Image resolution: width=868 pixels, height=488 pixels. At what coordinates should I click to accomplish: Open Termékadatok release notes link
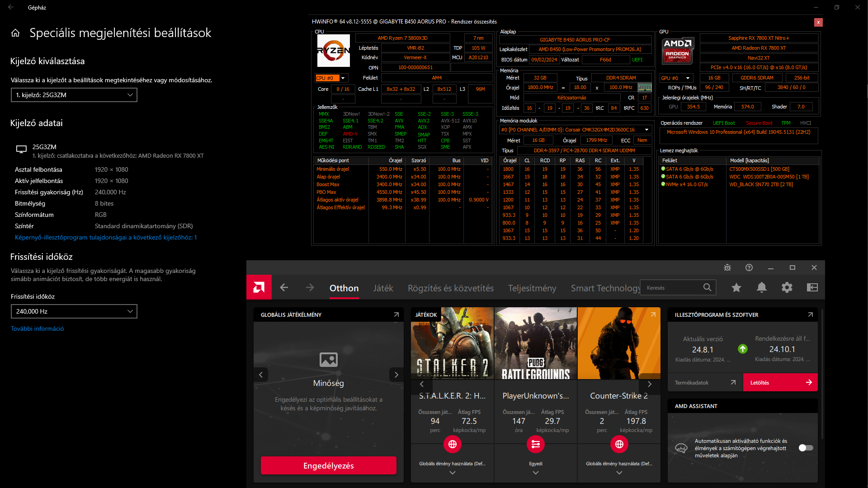pos(705,382)
